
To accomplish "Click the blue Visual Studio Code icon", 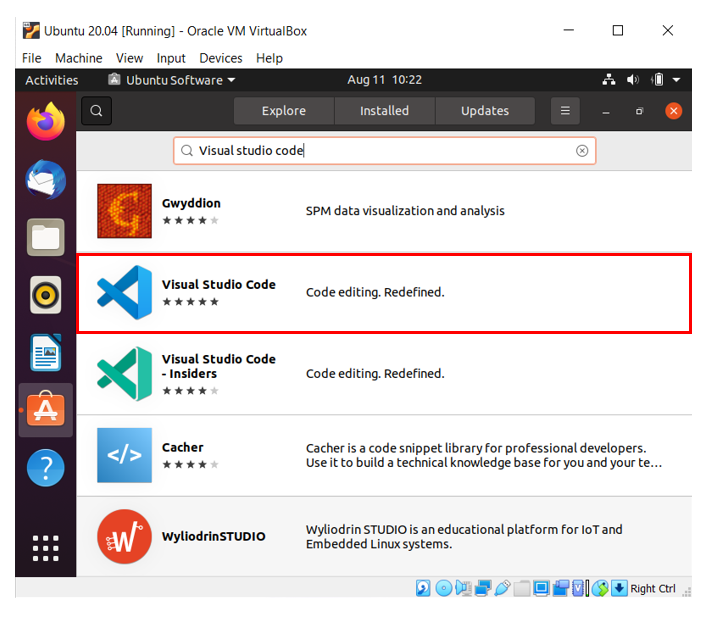I will coord(124,292).
